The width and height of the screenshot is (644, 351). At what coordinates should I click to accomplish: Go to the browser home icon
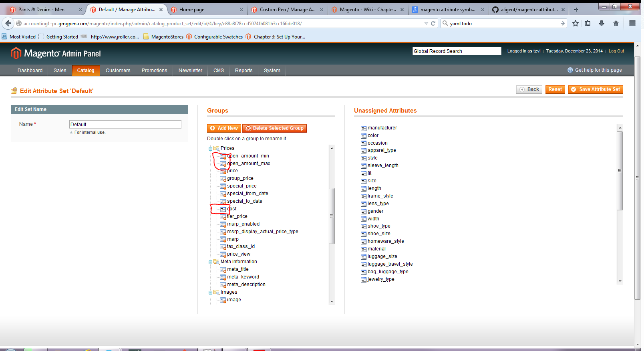[x=616, y=23]
